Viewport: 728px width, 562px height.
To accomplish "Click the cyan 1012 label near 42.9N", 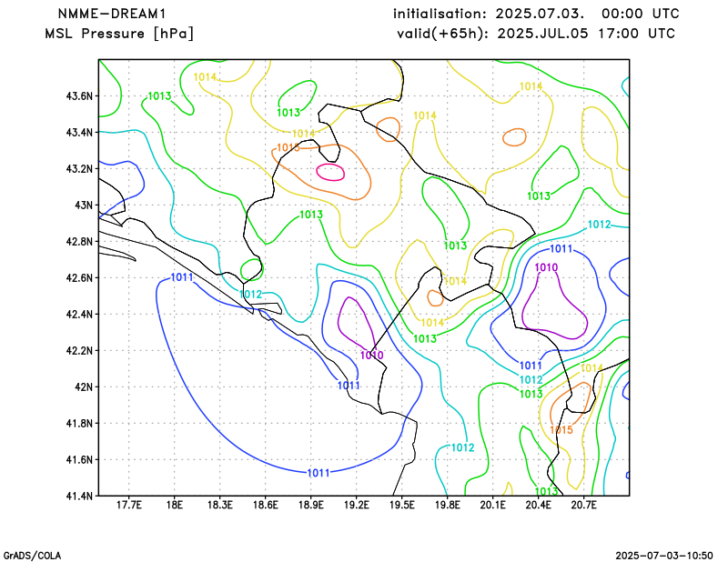I will (599, 225).
